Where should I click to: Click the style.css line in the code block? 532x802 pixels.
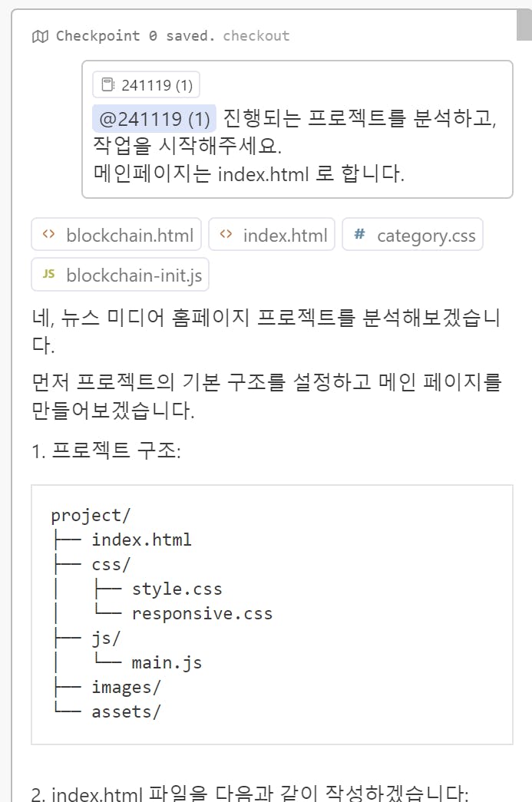coord(177,589)
